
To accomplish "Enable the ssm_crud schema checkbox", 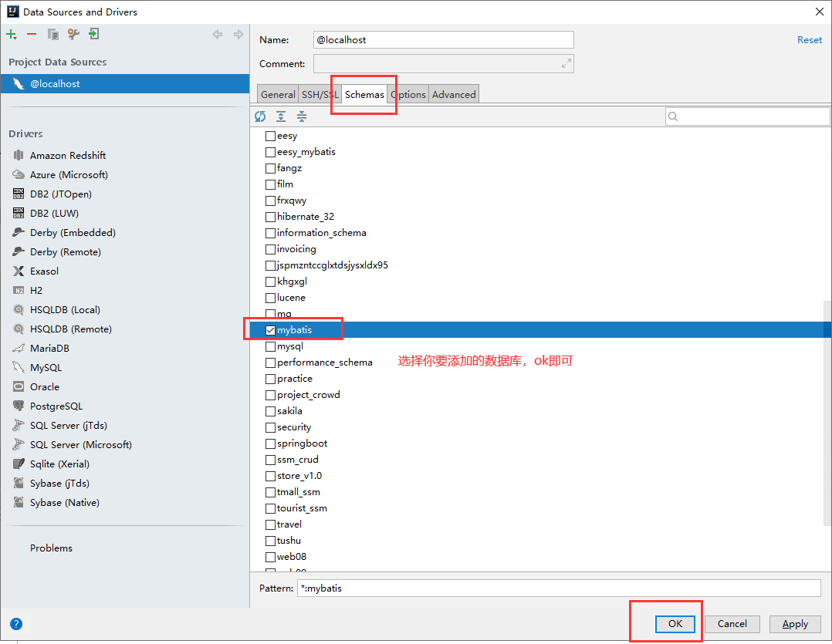I will (271, 460).
